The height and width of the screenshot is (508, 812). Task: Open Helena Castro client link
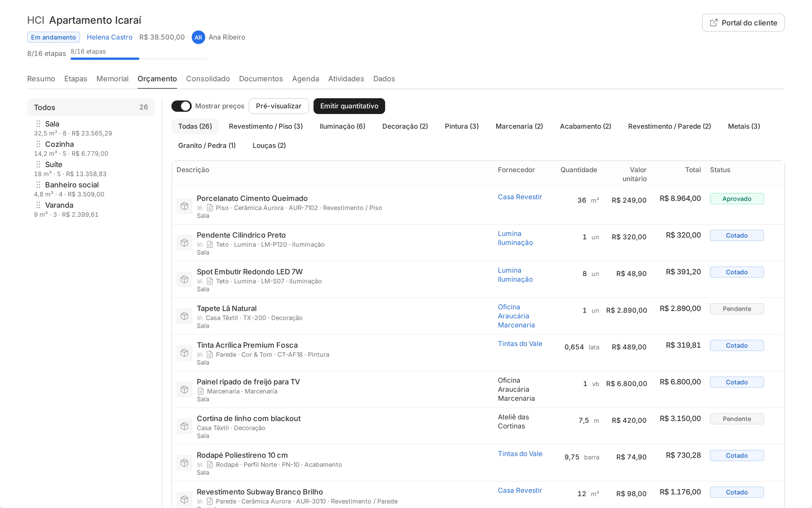[x=109, y=37]
